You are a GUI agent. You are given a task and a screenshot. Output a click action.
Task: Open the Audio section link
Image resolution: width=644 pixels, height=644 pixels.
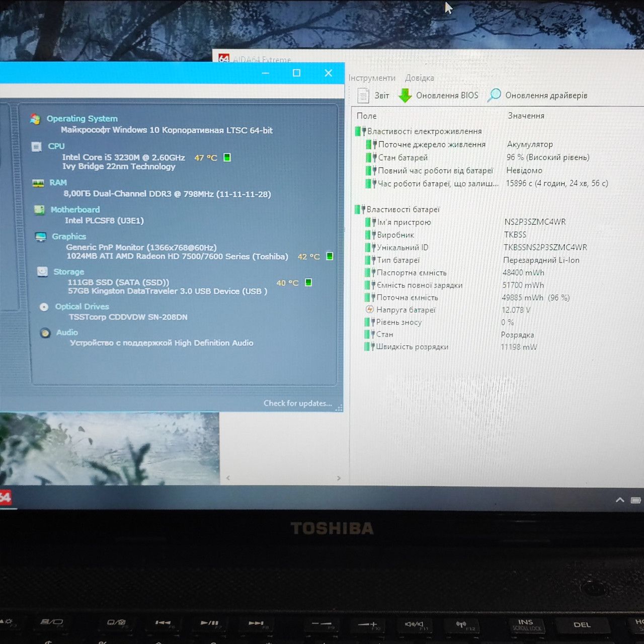point(67,333)
